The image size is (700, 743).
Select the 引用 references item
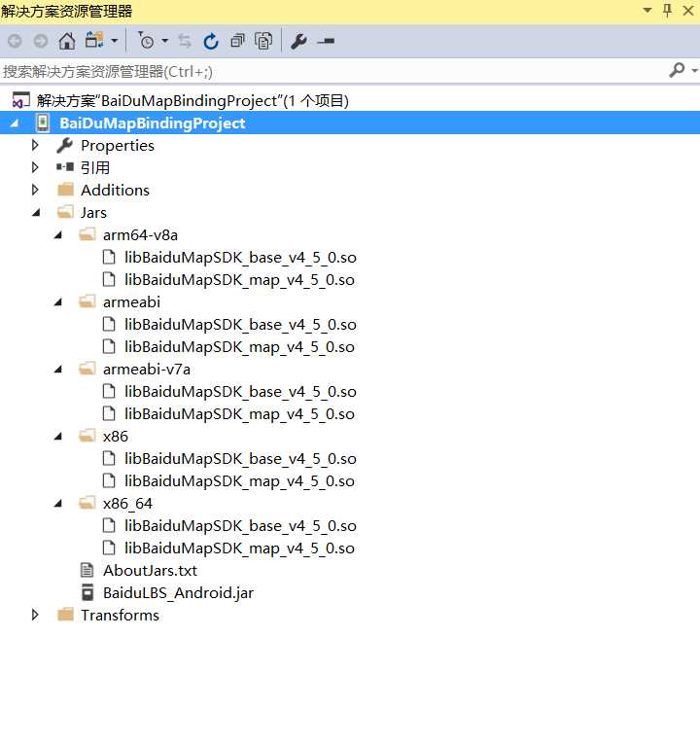point(95,167)
